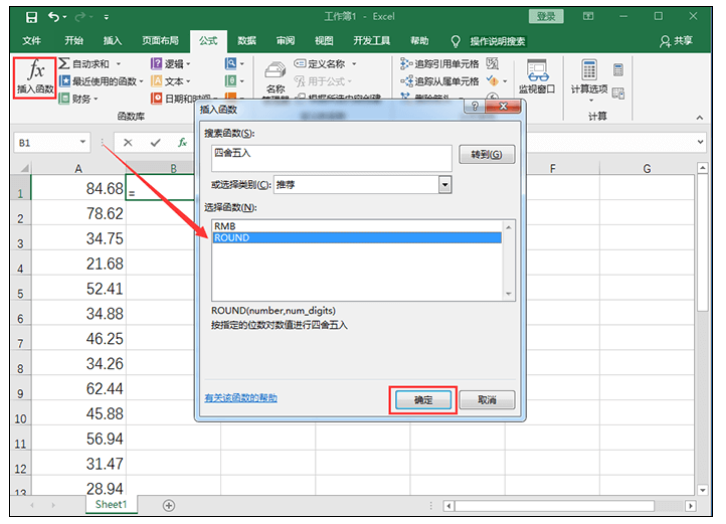Switch to the Insert tab
This screenshot has width=726, height=524.
click(112, 41)
